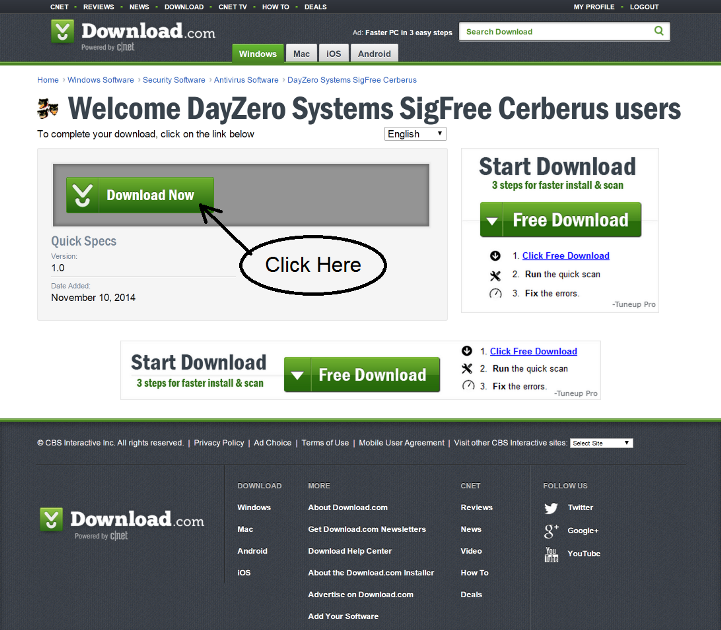Click MY PROFILE in the top bar
The image size is (721, 630).
point(594,7)
